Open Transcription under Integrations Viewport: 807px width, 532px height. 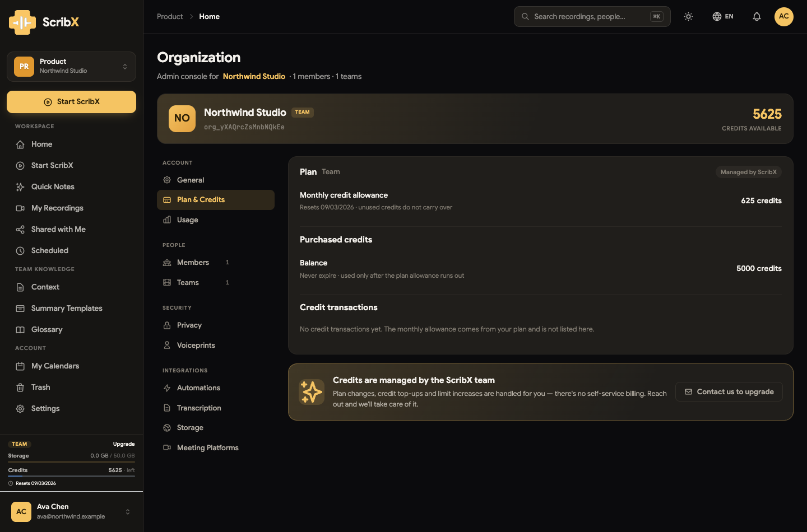(x=216, y=408)
